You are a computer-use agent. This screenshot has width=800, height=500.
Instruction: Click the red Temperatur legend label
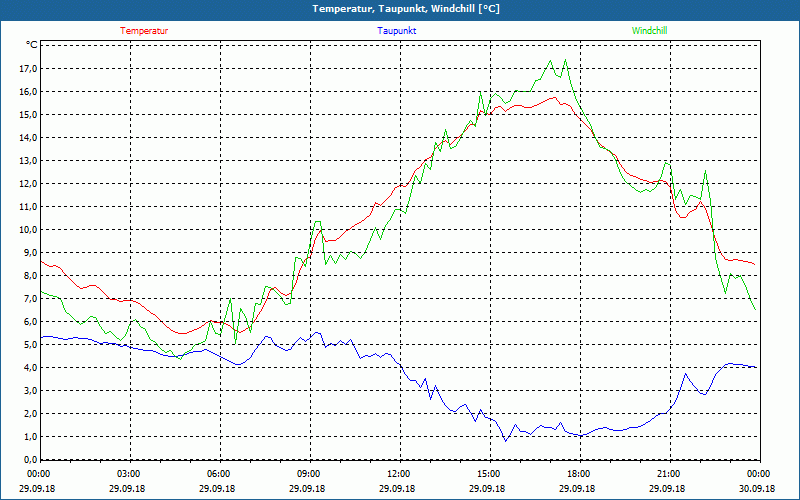point(144,31)
